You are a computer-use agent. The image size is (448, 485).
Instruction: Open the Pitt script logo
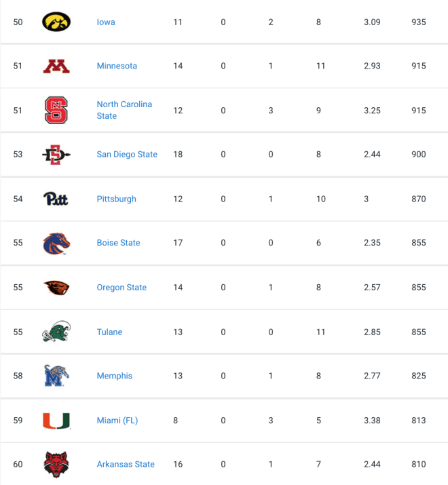pos(56,199)
